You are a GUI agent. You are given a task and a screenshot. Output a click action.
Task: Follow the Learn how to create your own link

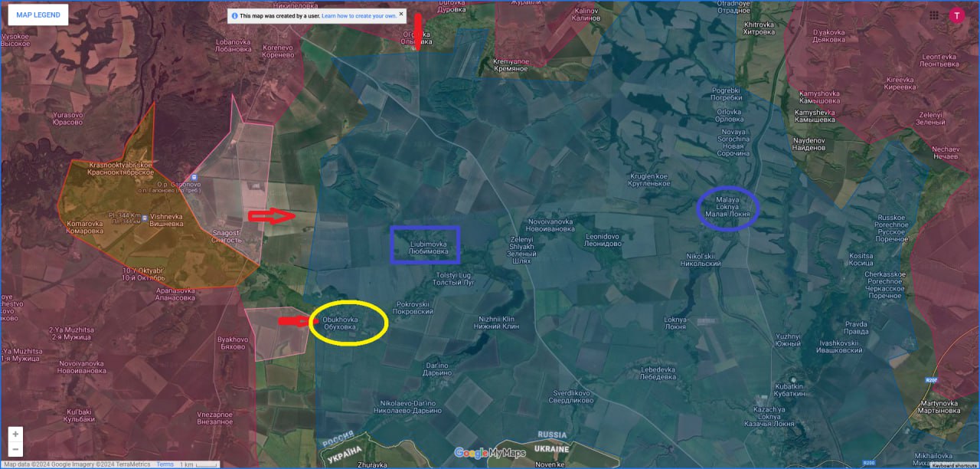coord(359,15)
